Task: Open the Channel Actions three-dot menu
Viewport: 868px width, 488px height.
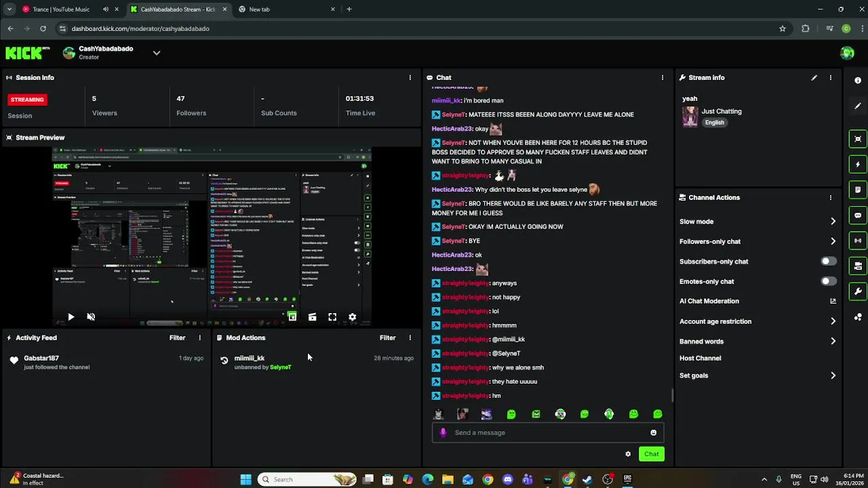Action: tap(831, 198)
